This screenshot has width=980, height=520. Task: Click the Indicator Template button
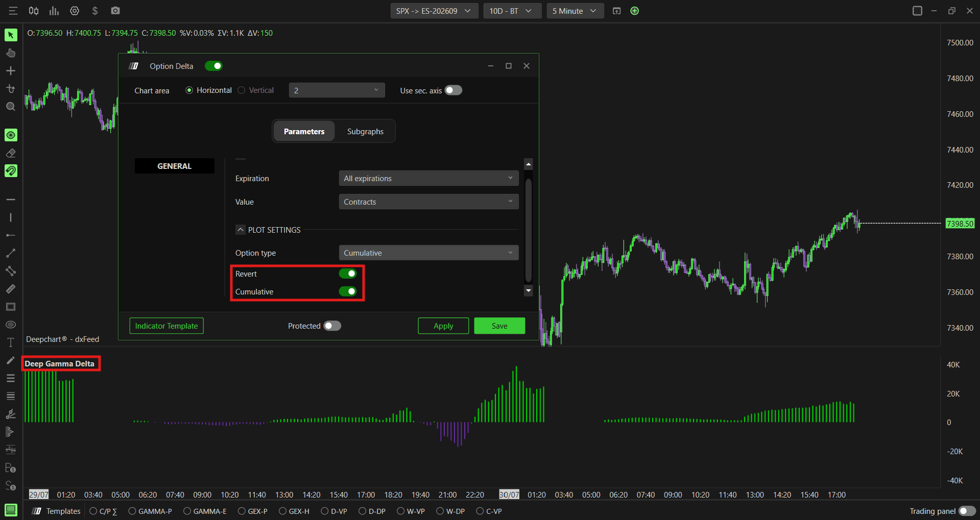coord(166,326)
